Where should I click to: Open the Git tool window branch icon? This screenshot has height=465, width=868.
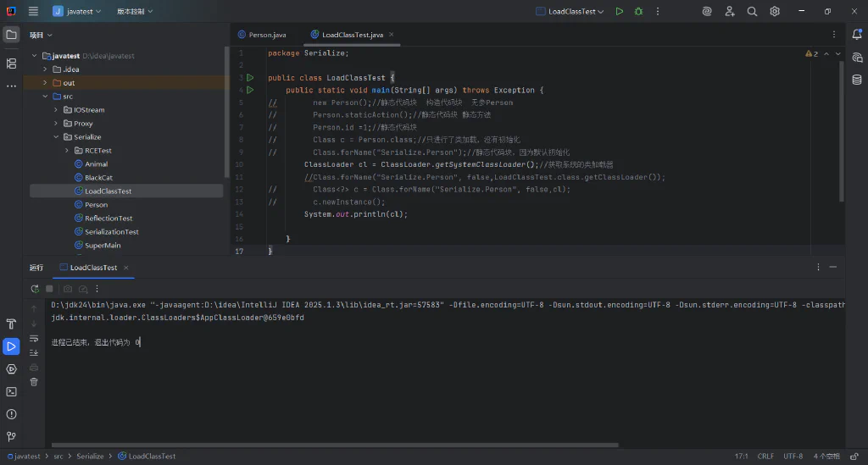(11, 437)
